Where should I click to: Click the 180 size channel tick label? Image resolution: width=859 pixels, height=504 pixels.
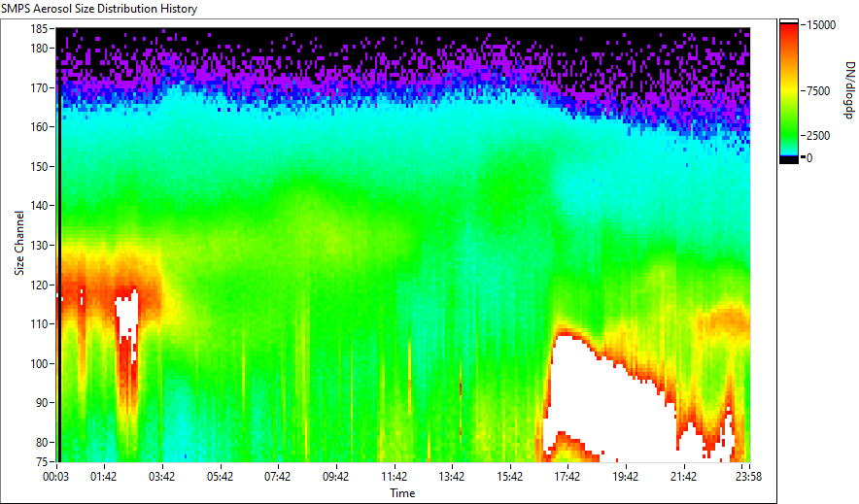coord(40,49)
